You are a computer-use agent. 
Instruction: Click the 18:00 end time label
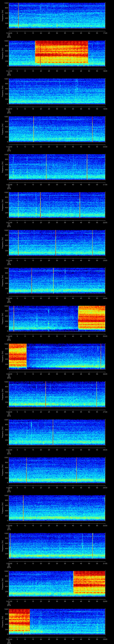pyautogui.click(x=105, y=71)
